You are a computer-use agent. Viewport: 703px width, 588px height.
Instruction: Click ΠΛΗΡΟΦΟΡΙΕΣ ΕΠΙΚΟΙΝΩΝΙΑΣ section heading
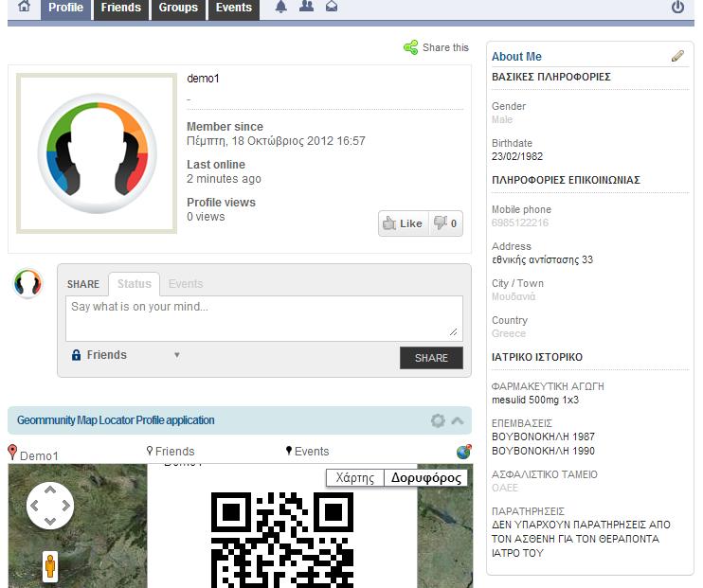566,180
